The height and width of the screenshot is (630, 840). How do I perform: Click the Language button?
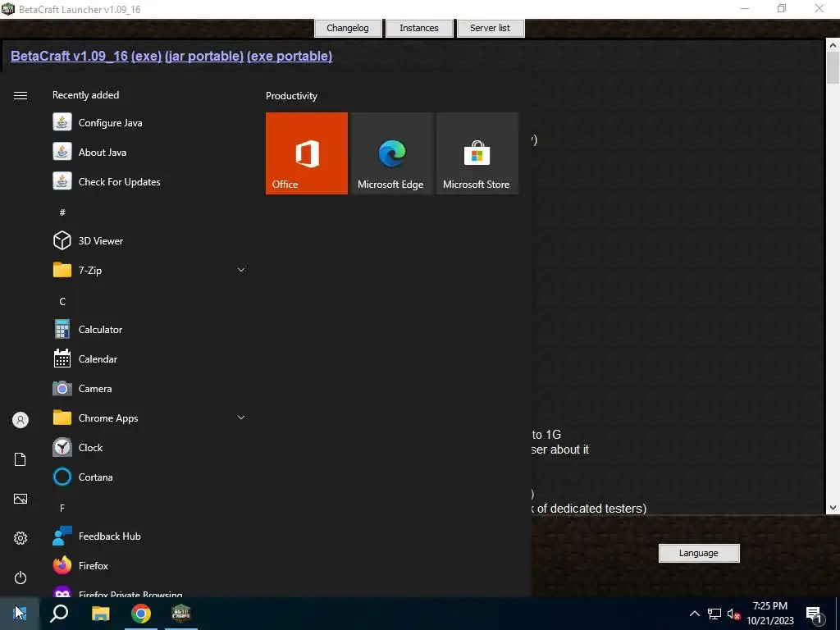(699, 553)
